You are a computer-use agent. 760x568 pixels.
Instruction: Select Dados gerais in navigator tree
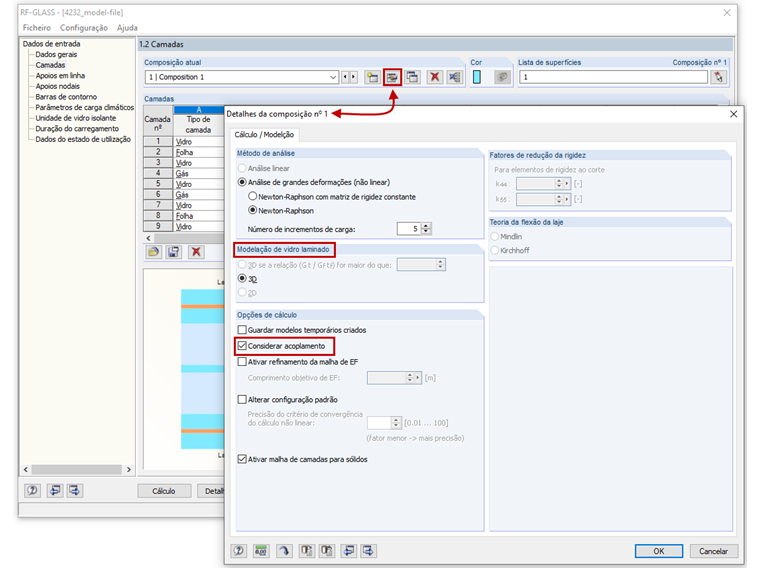tap(56, 54)
